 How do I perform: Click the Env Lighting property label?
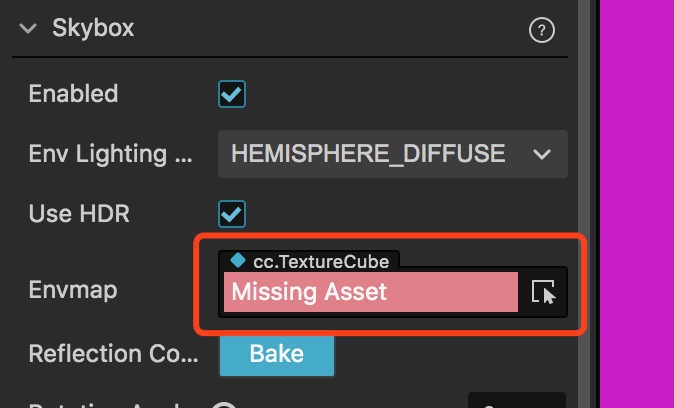(x=97, y=154)
